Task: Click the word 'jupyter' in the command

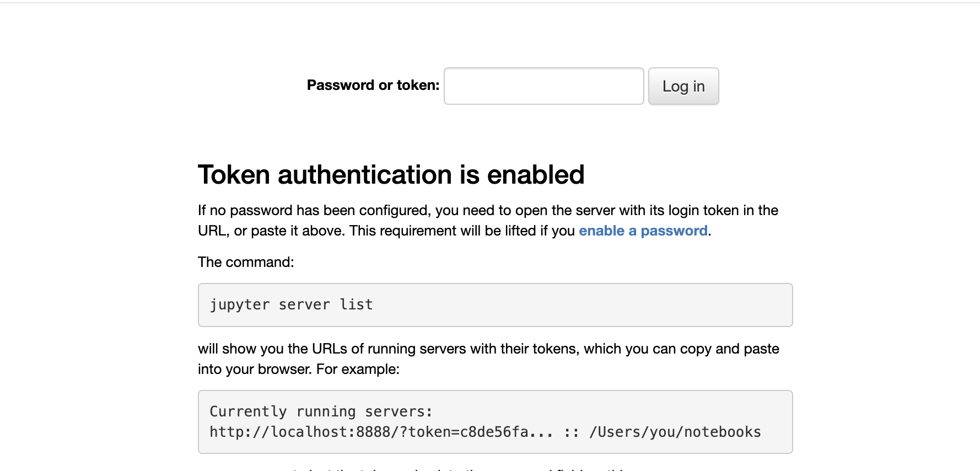Action: coord(240,305)
